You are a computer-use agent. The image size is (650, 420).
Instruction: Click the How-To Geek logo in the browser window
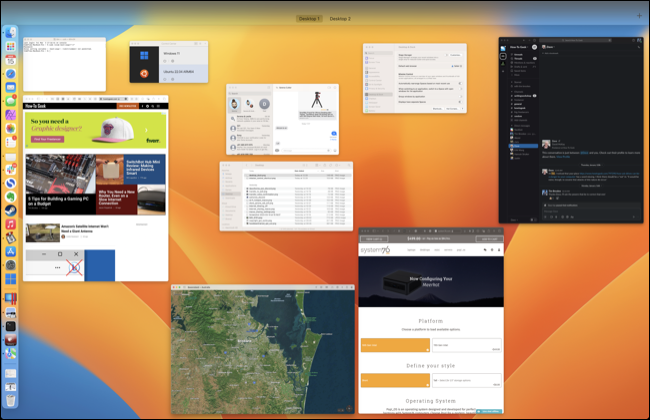(x=36, y=106)
